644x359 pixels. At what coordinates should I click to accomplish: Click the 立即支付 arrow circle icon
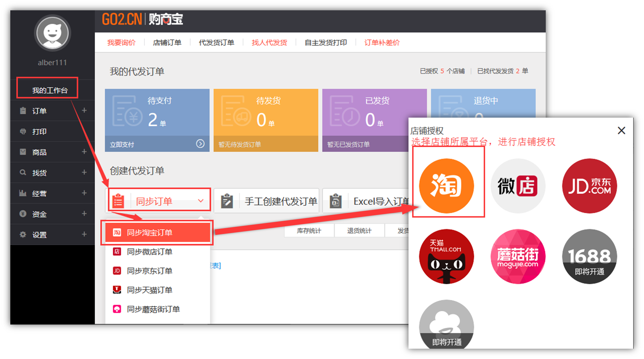click(200, 144)
